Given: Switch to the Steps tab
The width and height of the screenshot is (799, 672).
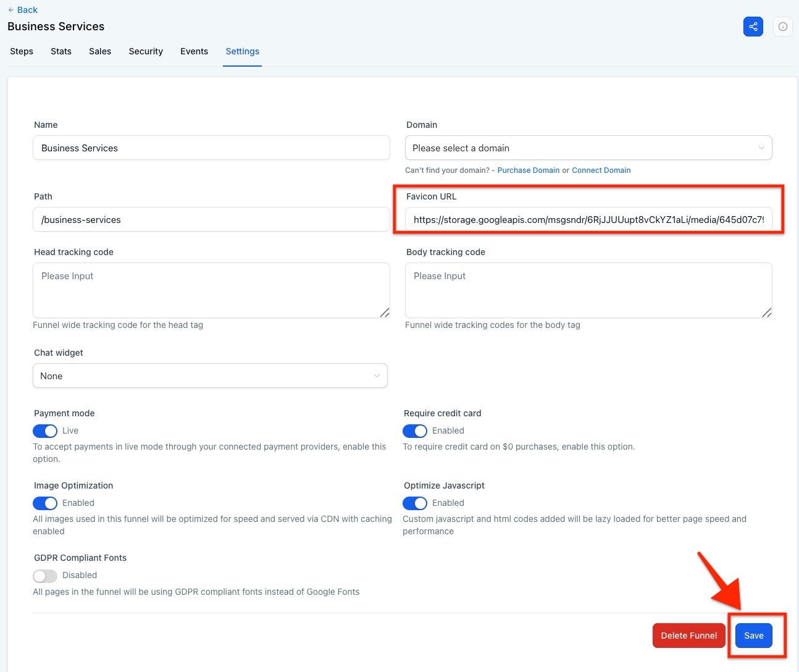Looking at the screenshot, I should tap(22, 51).
